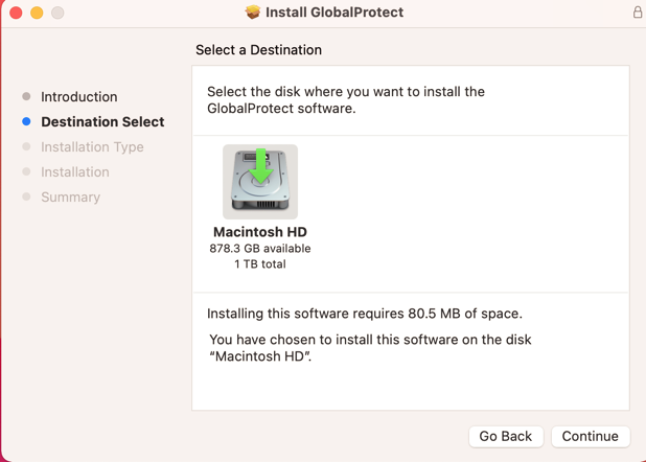Click the blue bullet beside Destination Select
The image size is (647, 463).
click(26, 122)
